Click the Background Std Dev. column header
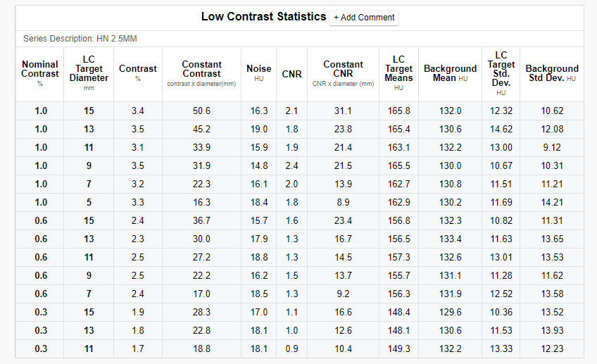597x364 pixels. 552,73
